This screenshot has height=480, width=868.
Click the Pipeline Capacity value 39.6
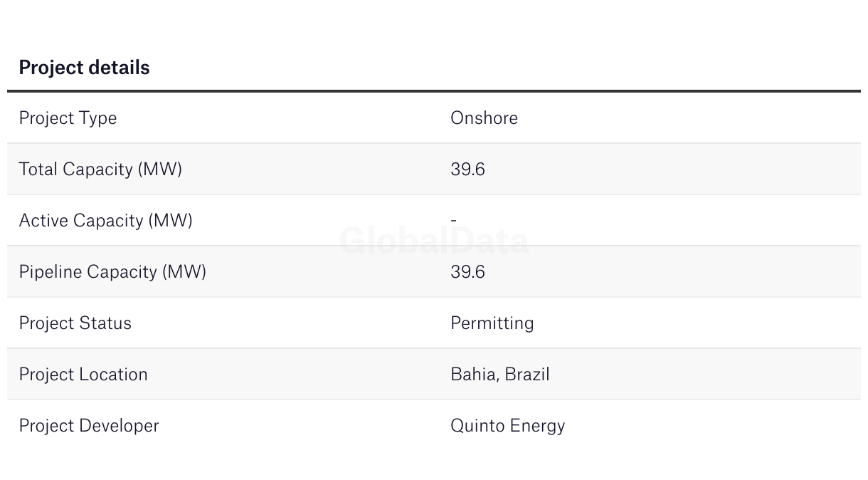(467, 272)
